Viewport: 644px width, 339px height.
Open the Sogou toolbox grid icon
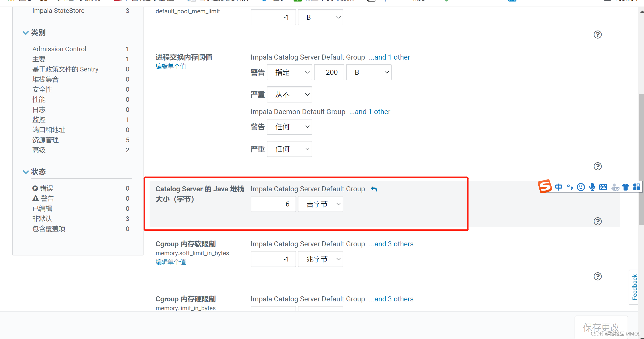pyautogui.click(x=637, y=187)
